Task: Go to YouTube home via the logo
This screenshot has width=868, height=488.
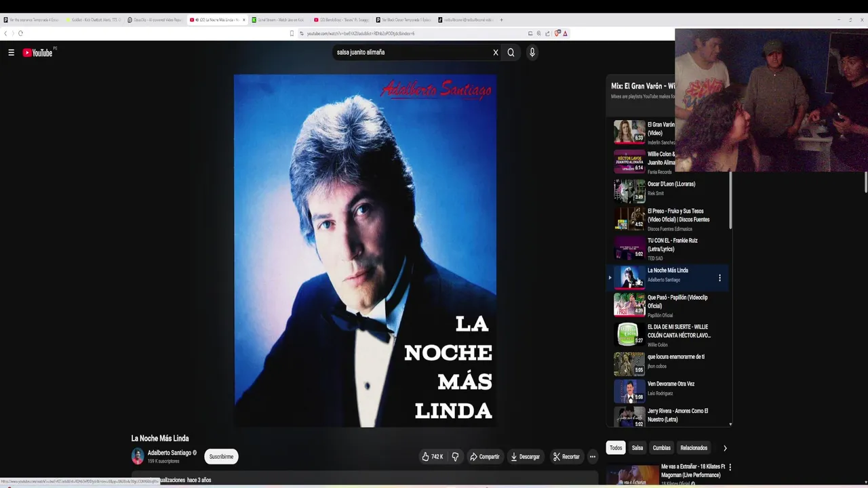Action: [x=38, y=52]
